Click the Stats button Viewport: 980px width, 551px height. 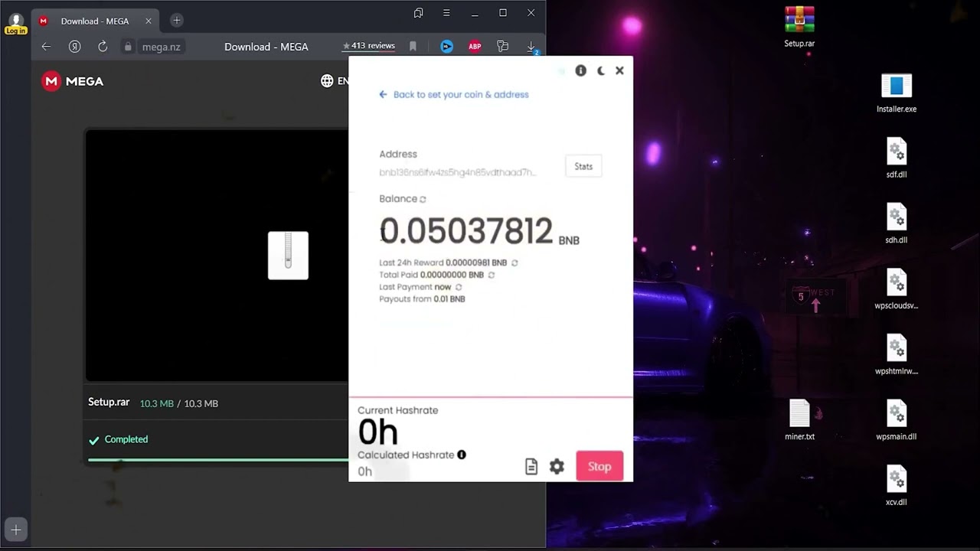click(583, 166)
